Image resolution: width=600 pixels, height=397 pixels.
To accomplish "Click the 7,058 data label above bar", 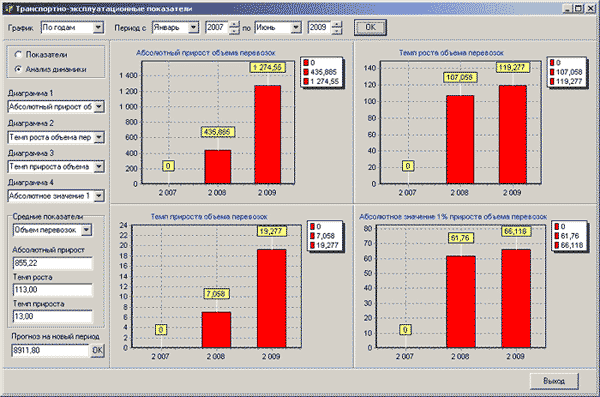I will (216, 294).
